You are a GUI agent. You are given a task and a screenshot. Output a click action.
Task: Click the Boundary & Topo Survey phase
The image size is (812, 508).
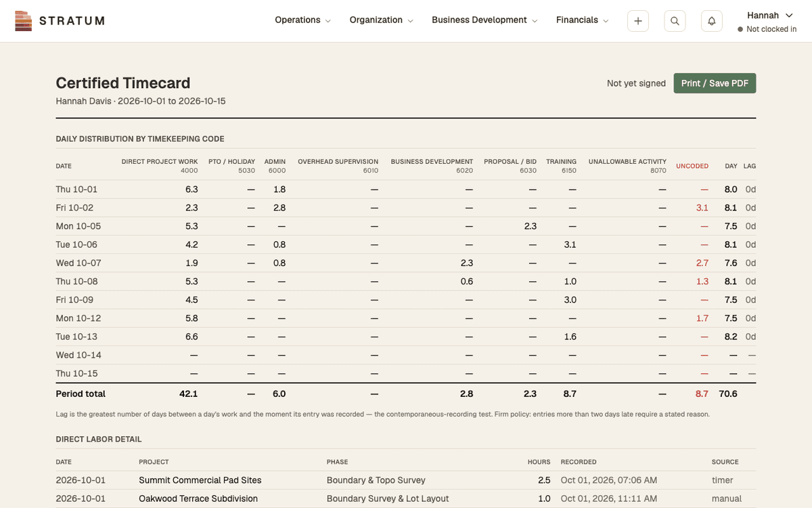[376, 480]
